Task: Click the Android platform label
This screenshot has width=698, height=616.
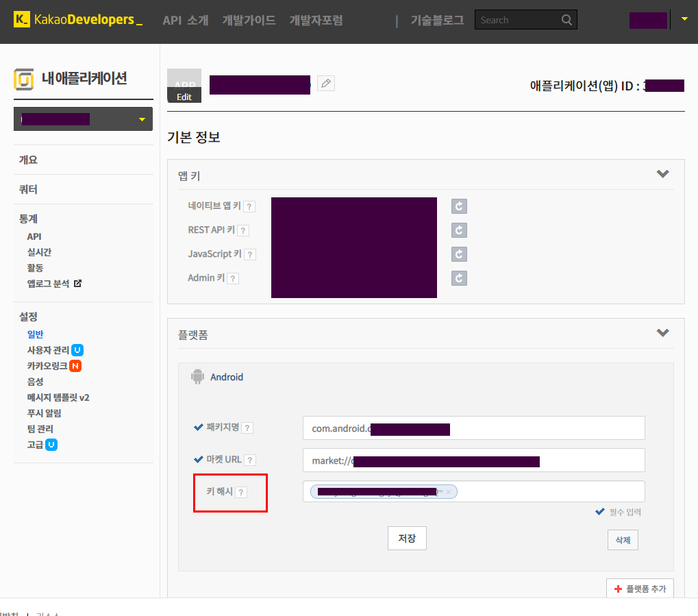Action: (227, 377)
